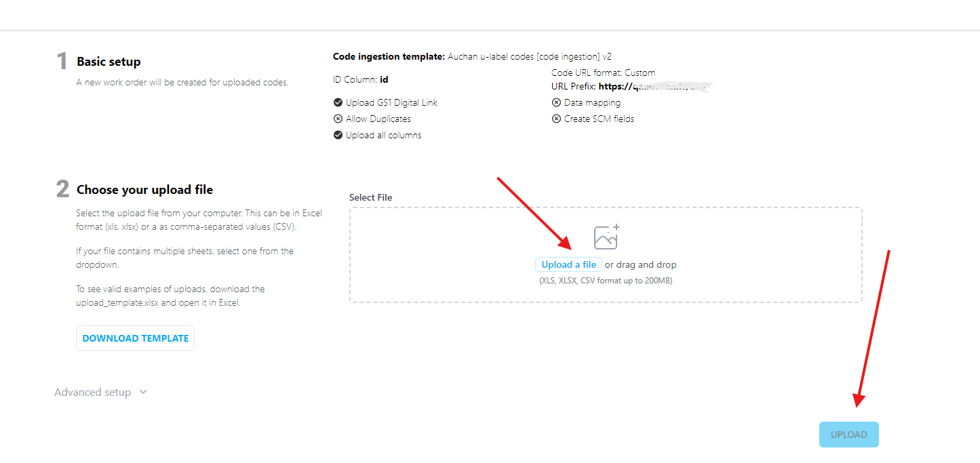980x463 pixels.
Task: Click the "Select File" label
Action: (x=370, y=197)
